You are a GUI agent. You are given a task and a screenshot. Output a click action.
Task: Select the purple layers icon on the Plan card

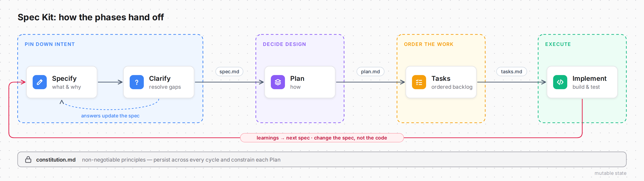coord(278,82)
